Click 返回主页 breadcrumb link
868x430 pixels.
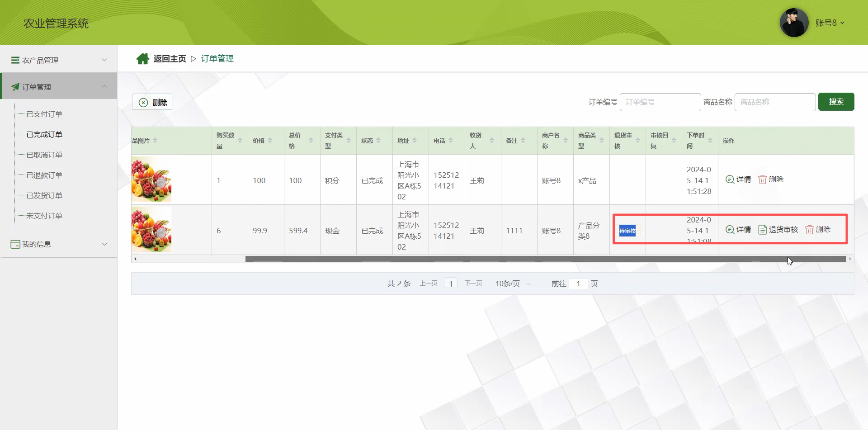coord(170,59)
